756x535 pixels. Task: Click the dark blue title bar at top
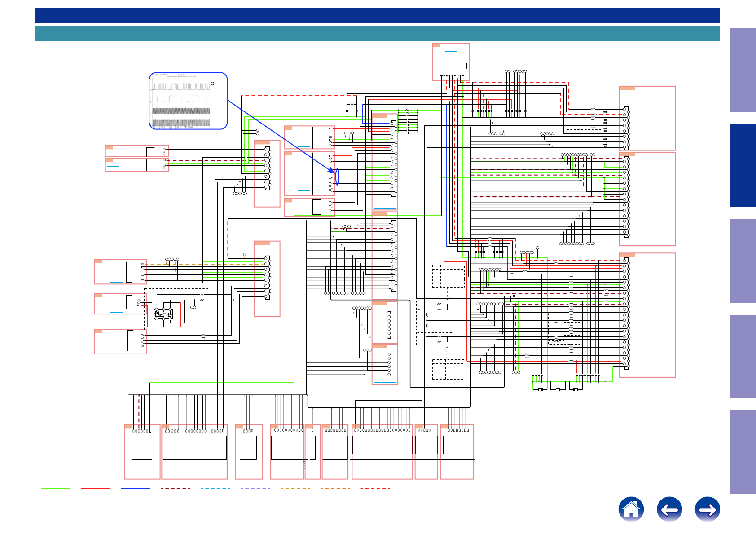(378, 15)
